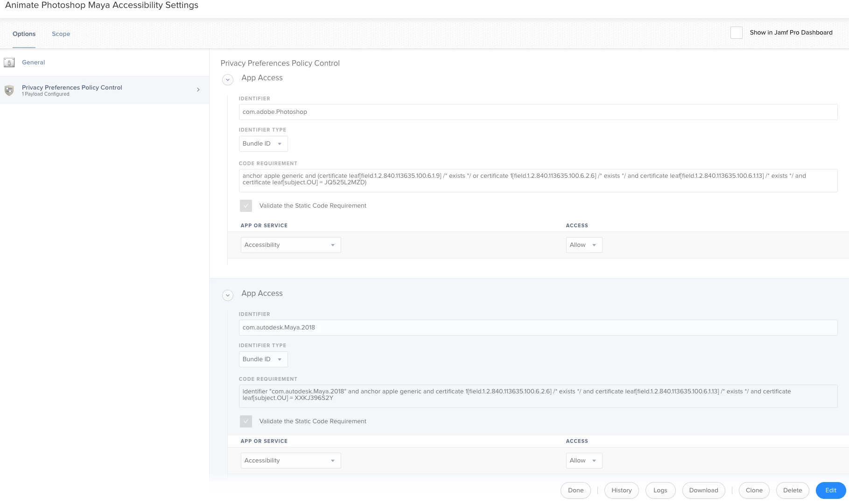Viewport: 849px width, 504px height.
Task: Toggle Show in Jamf Pro Dashboard checkbox
Action: [737, 33]
